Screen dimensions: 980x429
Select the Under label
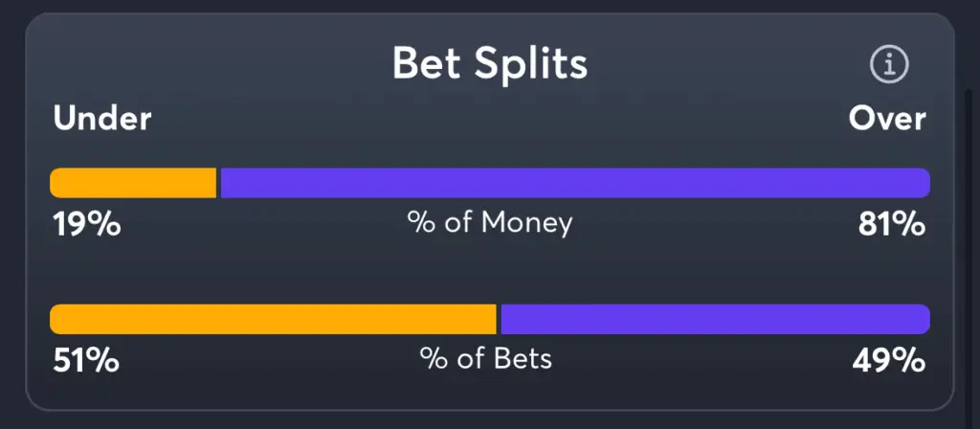(x=101, y=119)
